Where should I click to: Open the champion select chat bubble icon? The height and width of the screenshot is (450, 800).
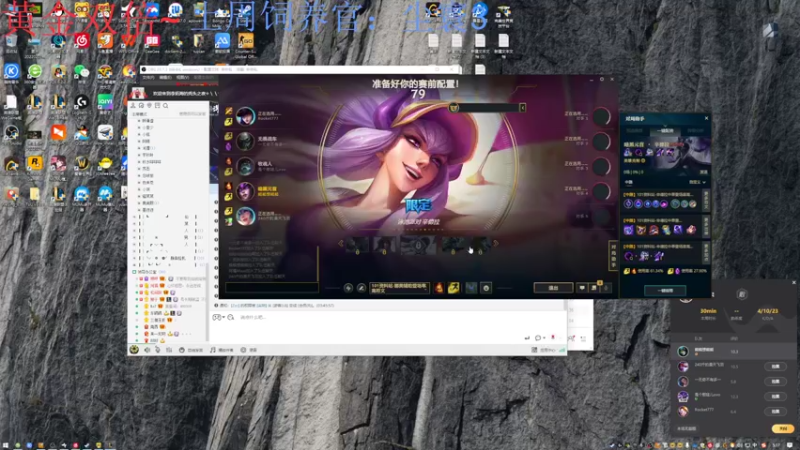click(582, 288)
